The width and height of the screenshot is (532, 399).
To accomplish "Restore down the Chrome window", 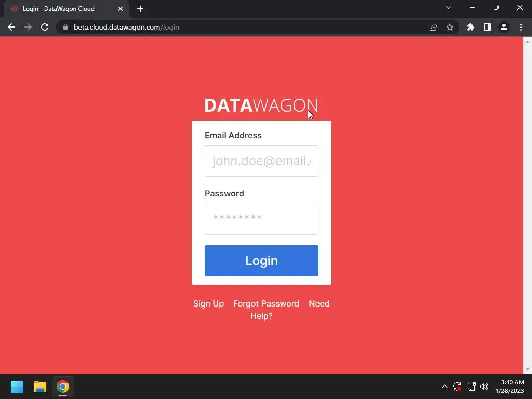I will (x=496, y=7).
